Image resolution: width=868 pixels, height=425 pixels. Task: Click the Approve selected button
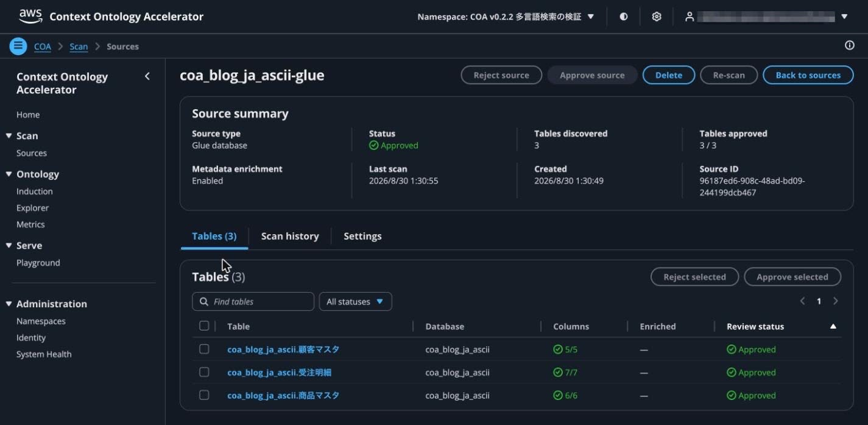[792, 277]
